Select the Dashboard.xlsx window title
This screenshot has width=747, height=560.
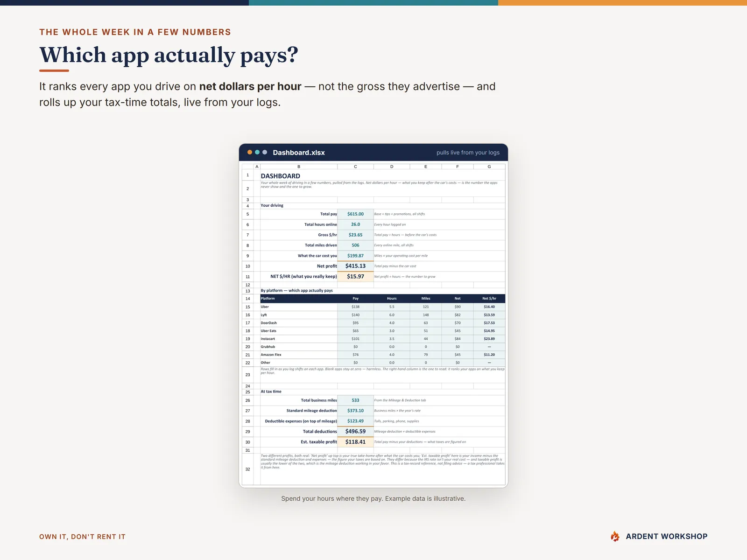(299, 153)
